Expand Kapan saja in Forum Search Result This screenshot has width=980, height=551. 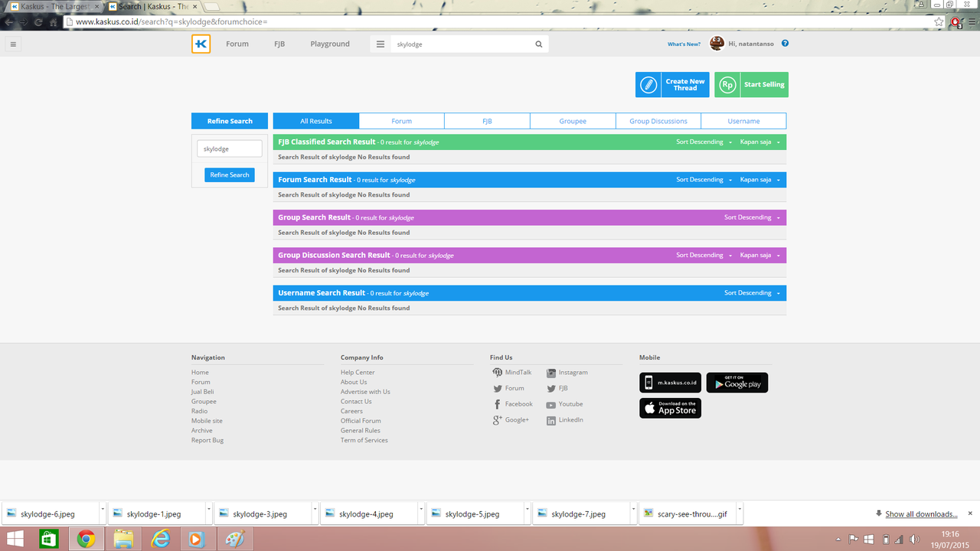(759, 180)
